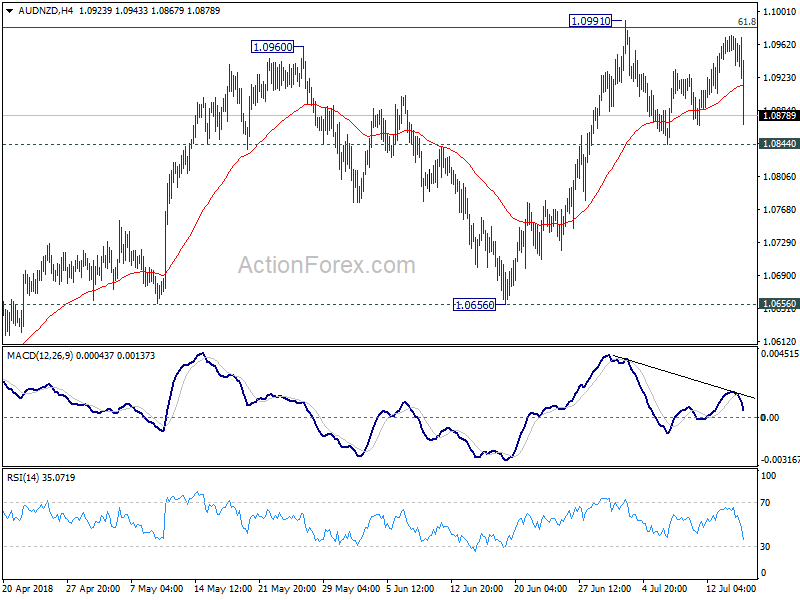
Task: Click the 1.08060 price axis value
Action: (x=779, y=177)
